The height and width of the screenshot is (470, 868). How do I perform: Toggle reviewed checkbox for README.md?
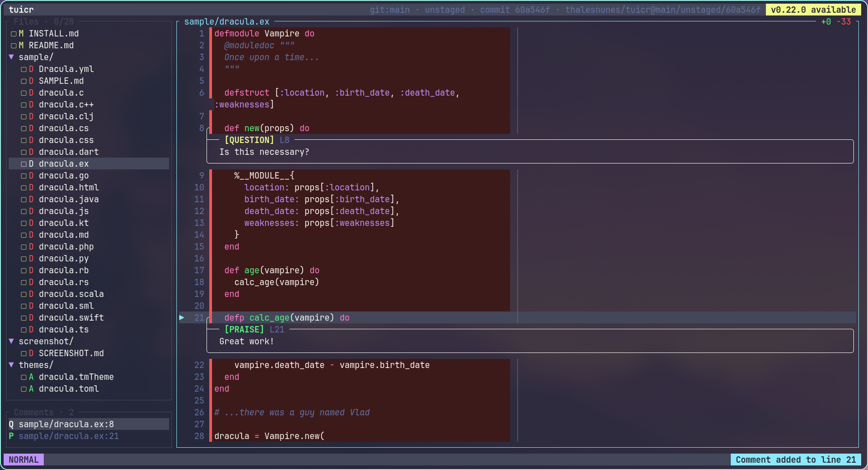(x=14, y=46)
